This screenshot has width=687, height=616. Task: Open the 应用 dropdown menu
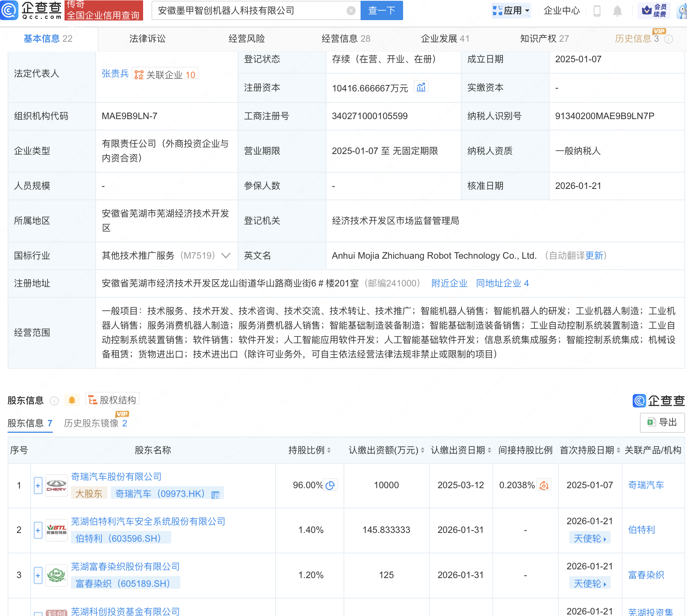point(511,10)
